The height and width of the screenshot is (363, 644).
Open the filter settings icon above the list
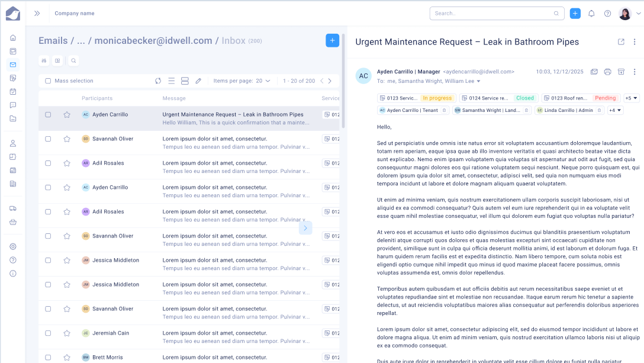(x=44, y=60)
